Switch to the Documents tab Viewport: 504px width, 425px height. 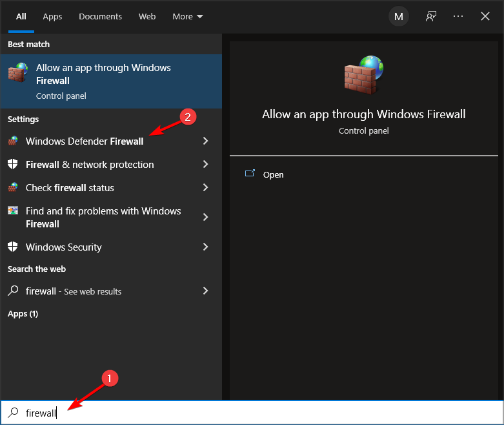pyautogui.click(x=100, y=16)
